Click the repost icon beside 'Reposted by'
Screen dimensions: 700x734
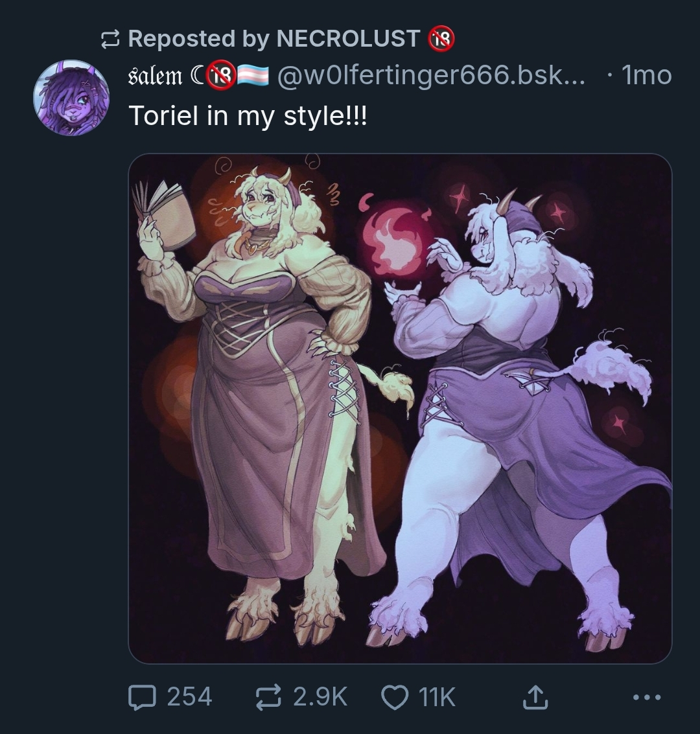pyautogui.click(x=110, y=40)
